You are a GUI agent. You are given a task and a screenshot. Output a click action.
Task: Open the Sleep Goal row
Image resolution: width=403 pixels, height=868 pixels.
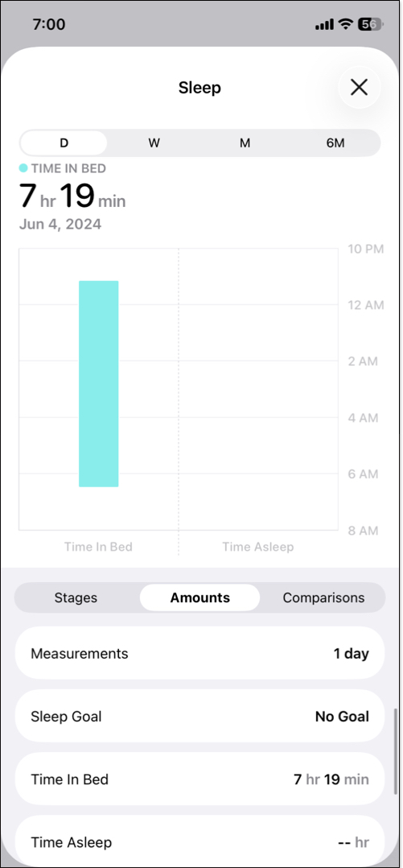tap(199, 717)
